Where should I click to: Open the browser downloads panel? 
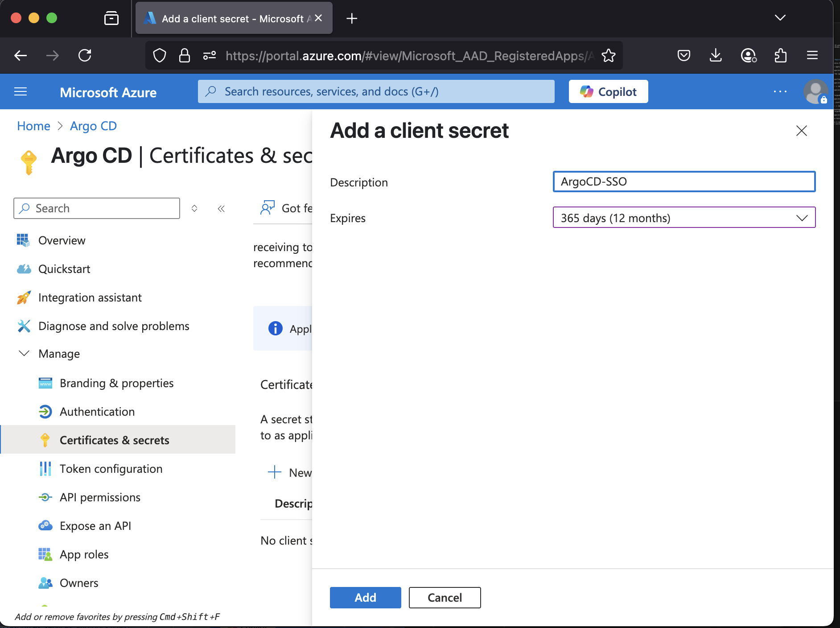716,55
